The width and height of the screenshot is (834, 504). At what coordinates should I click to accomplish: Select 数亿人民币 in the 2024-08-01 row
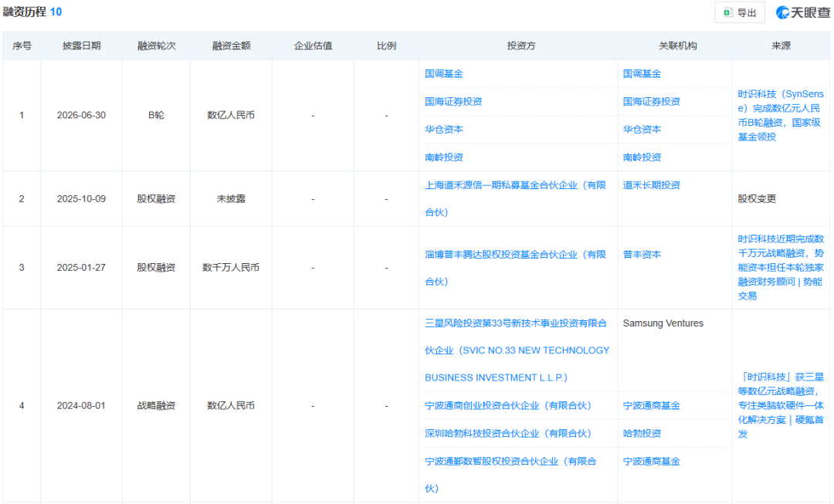(x=232, y=406)
